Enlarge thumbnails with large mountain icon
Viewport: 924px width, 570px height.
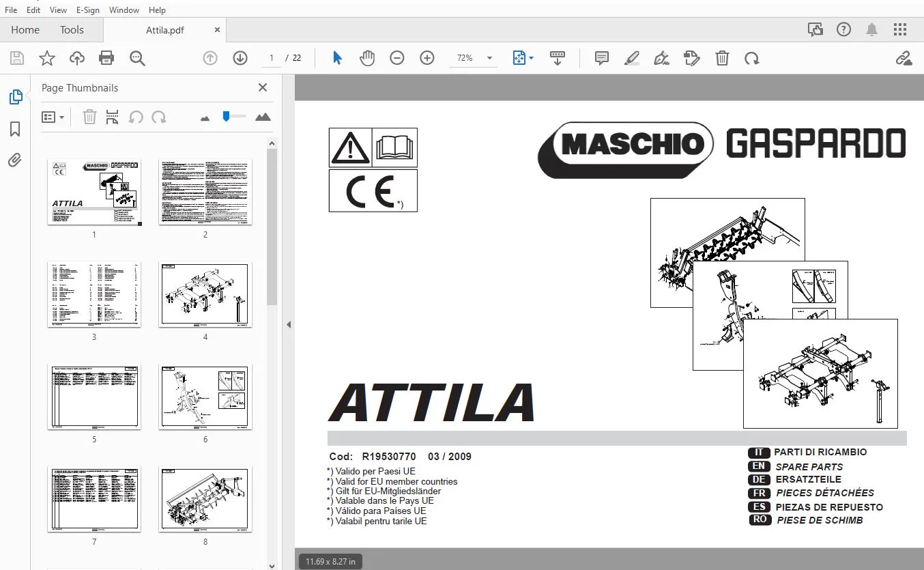point(263,117)
